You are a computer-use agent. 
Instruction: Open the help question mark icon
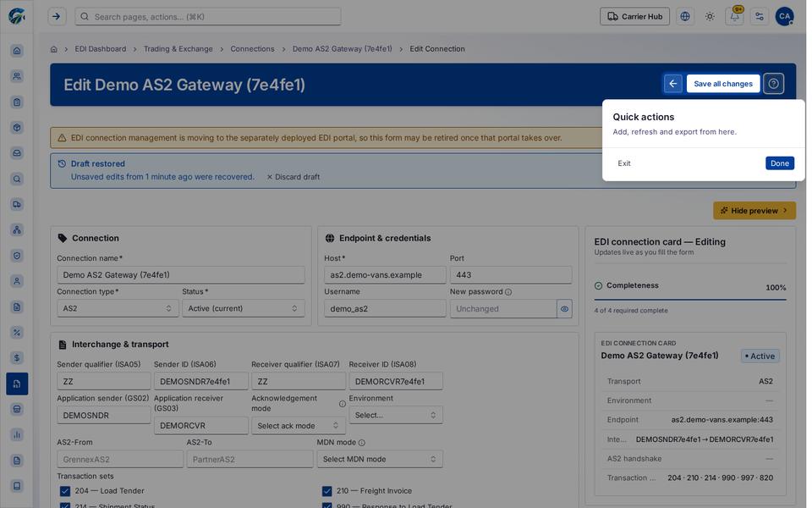click(774, 84)
